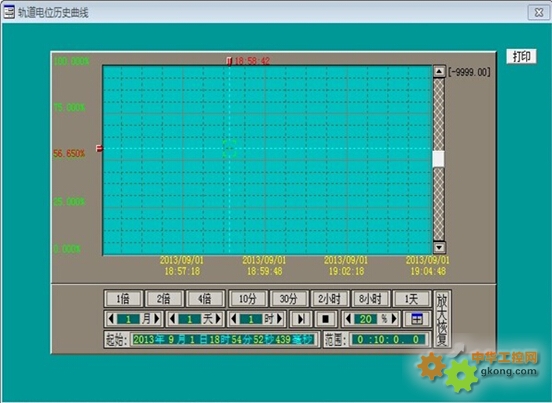Viewport: 552px width, 403px height.
Task: Click the stop square icon
Action: click(325, 319)
